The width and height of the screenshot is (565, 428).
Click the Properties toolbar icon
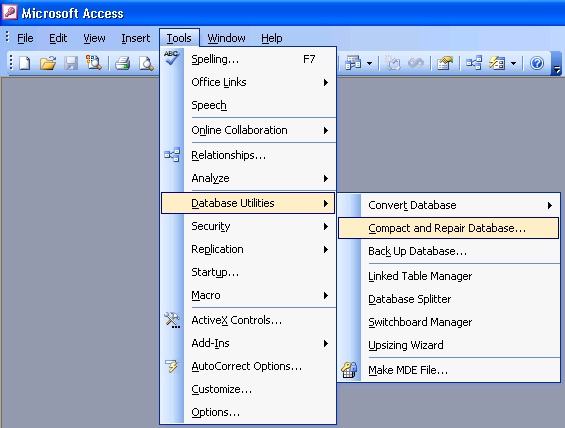pyautogui.click(x=445, y=63)
